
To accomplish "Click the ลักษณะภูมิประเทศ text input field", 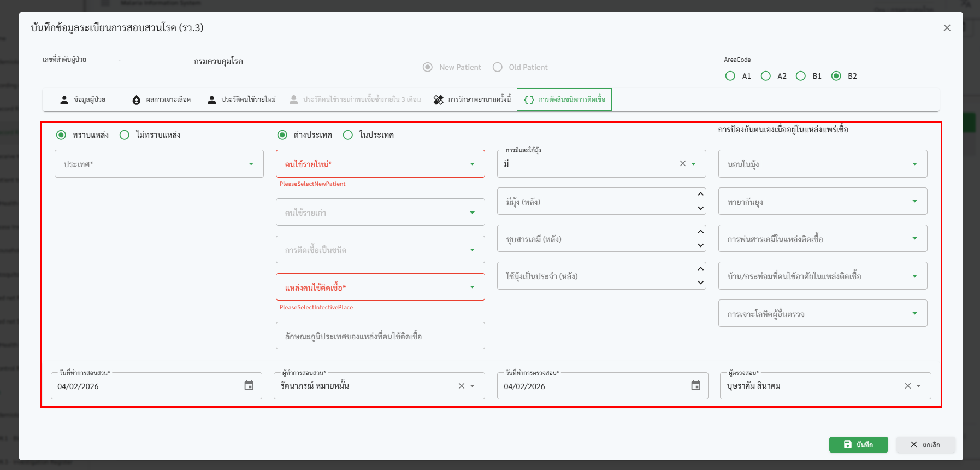I will (x=380, y=336).
